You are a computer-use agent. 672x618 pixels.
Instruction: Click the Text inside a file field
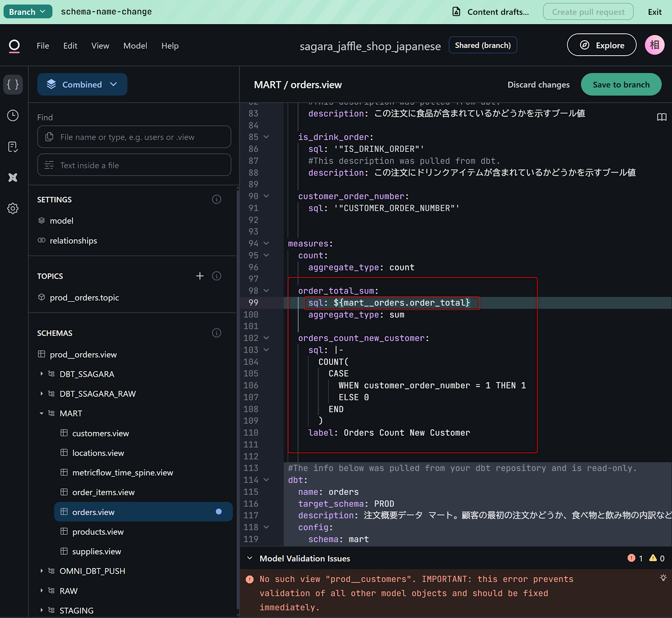click(x=134, y=165)
